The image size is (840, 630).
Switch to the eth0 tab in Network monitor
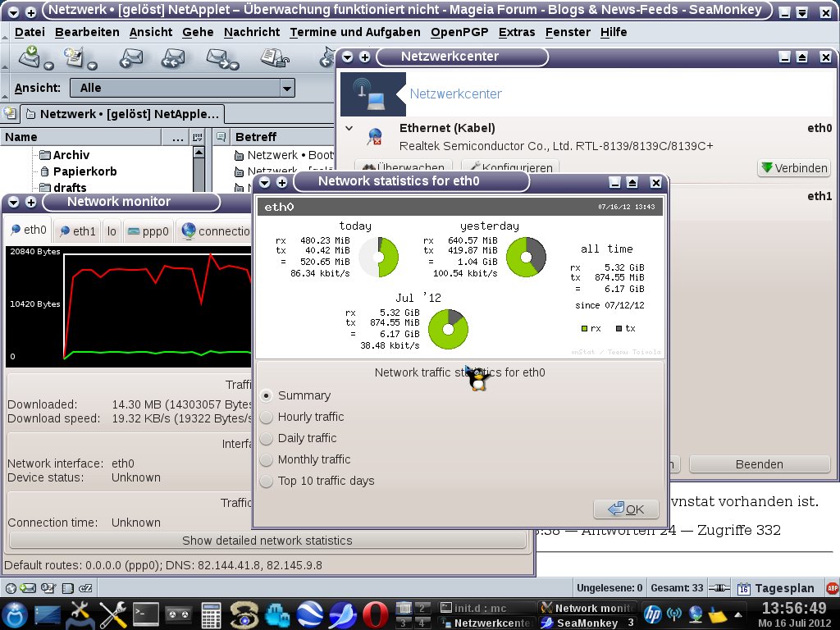29,230
